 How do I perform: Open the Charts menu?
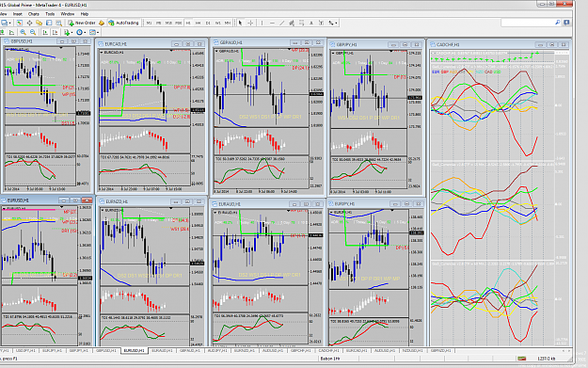pos(33,14)
